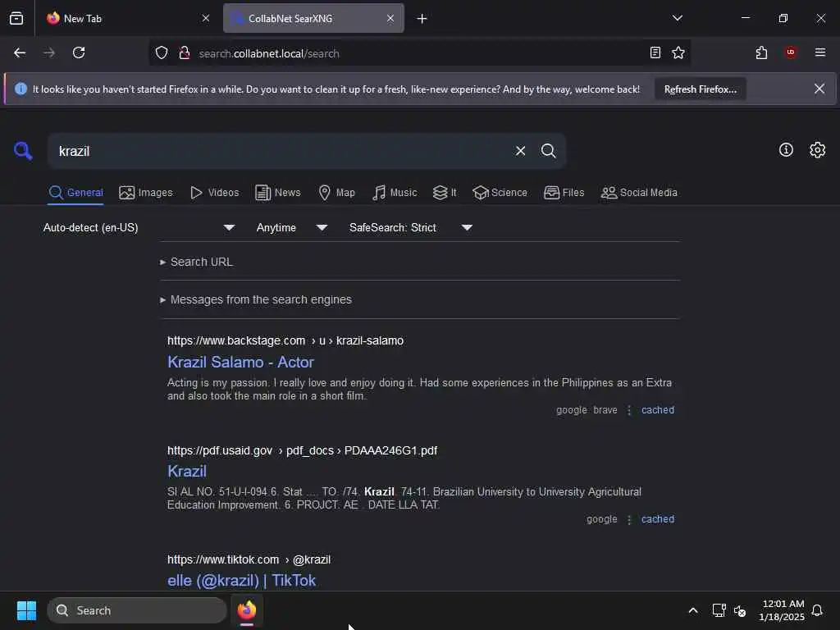Submit search with the magnifier button
This screenshot has width=840, height=630.
[x=548, y=151]
